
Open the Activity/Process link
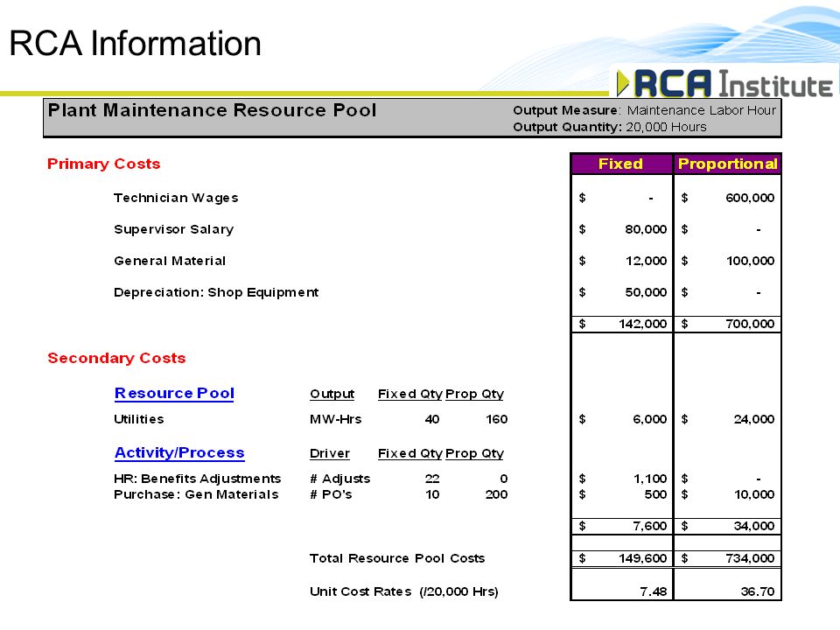[x=179, y=452]
